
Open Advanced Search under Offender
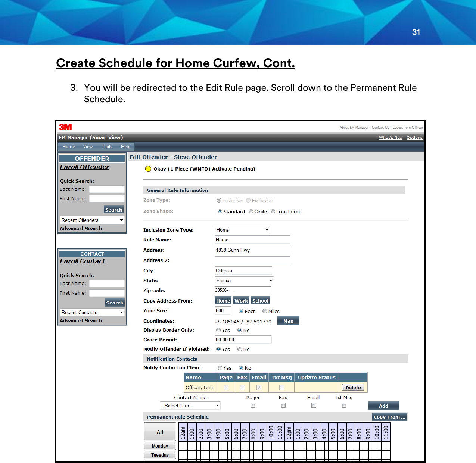point(81,228)
